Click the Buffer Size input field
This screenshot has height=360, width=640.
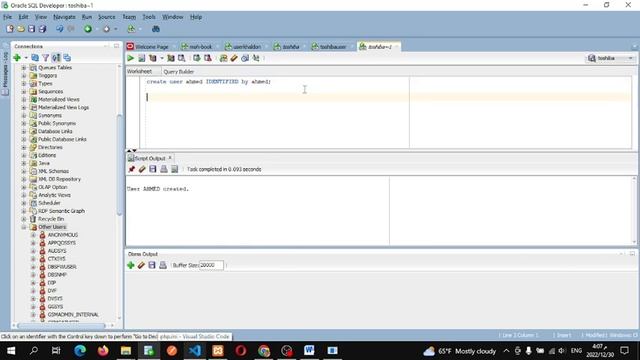[x=211, y=265]
